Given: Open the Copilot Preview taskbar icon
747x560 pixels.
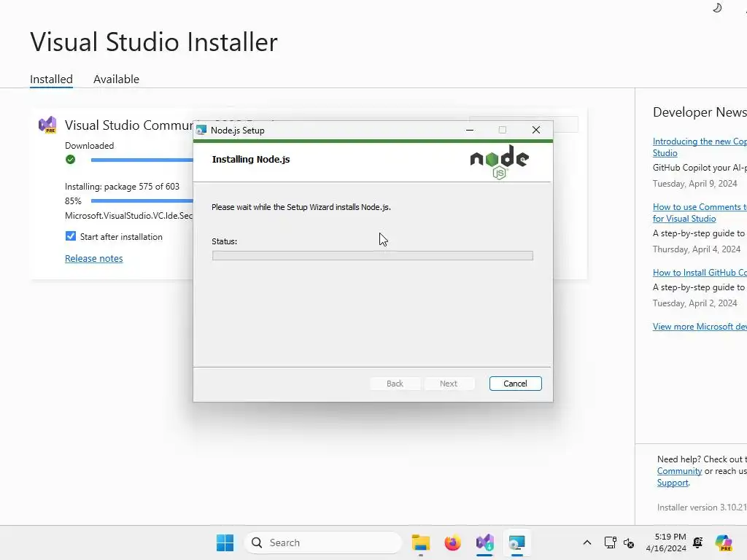Looking at the screenshot, I should click(724, 542).
